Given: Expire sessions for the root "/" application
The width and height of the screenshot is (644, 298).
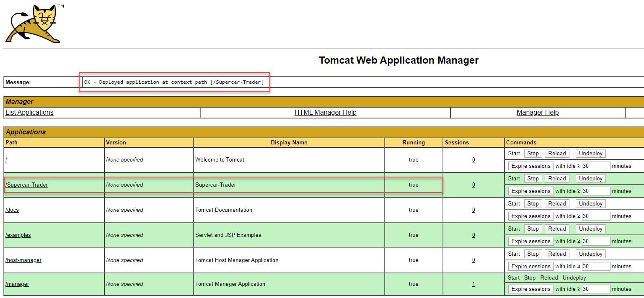Looking at the screenshot, I should click(531, 166).
